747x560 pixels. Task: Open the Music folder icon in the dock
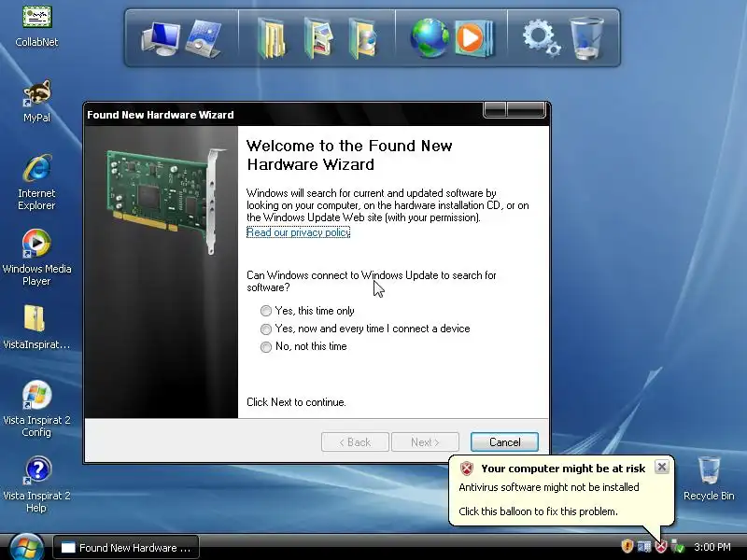click(x=363, y=38)
